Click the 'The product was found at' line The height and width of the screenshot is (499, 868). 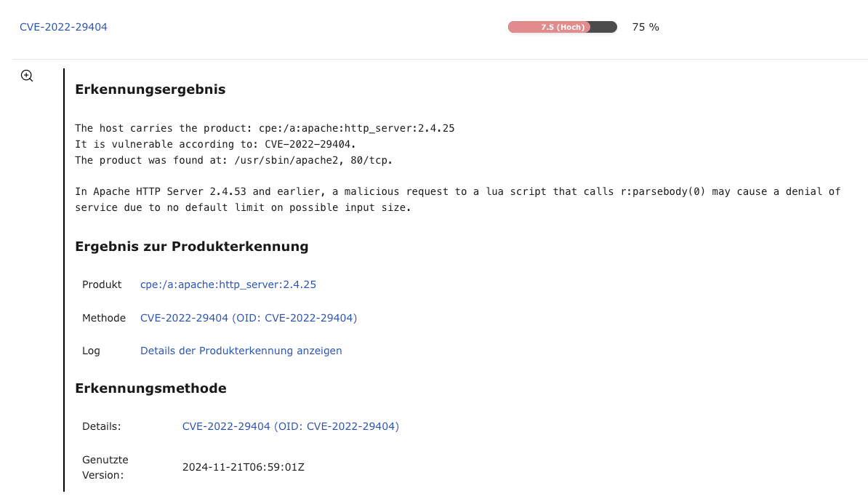(x=233, y=160)
